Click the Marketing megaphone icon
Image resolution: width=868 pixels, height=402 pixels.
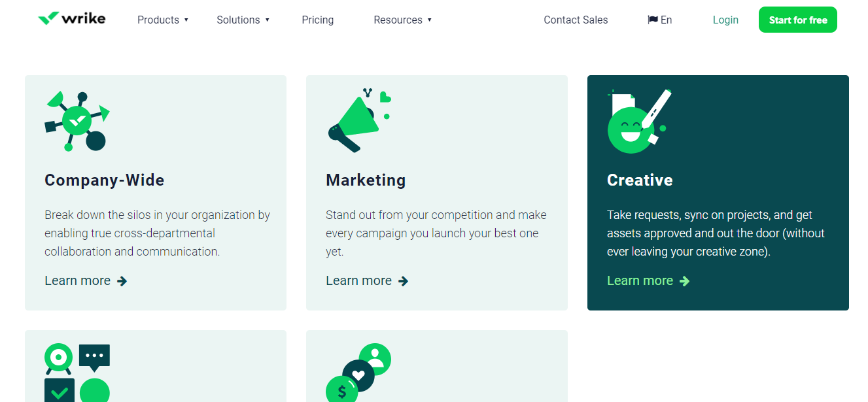coord(359,121)
